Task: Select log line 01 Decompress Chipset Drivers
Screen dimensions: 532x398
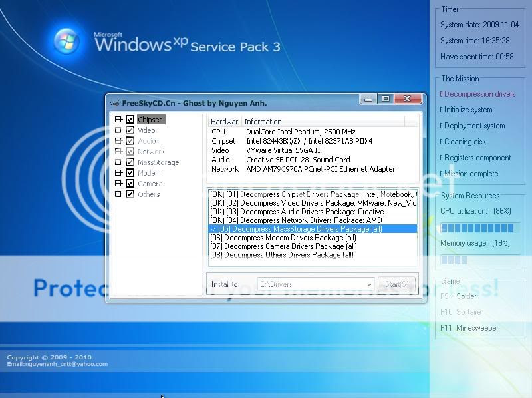Action: 313,194
